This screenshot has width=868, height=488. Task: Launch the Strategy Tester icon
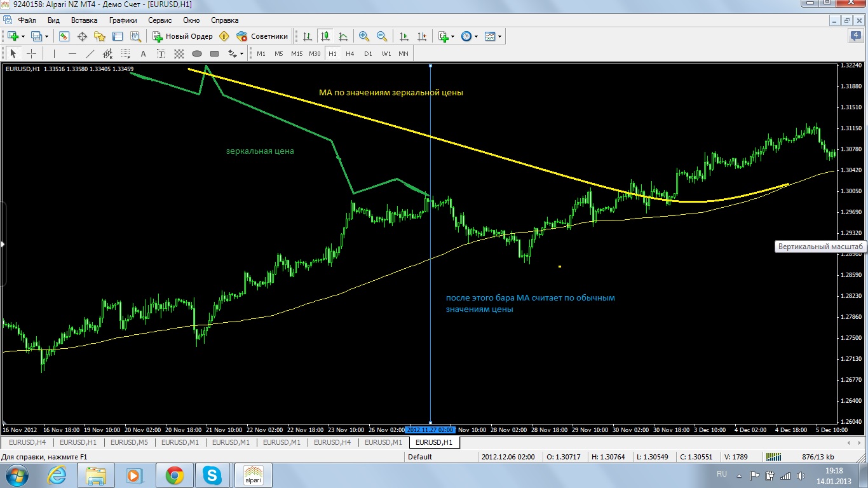[x=135, y=36]
